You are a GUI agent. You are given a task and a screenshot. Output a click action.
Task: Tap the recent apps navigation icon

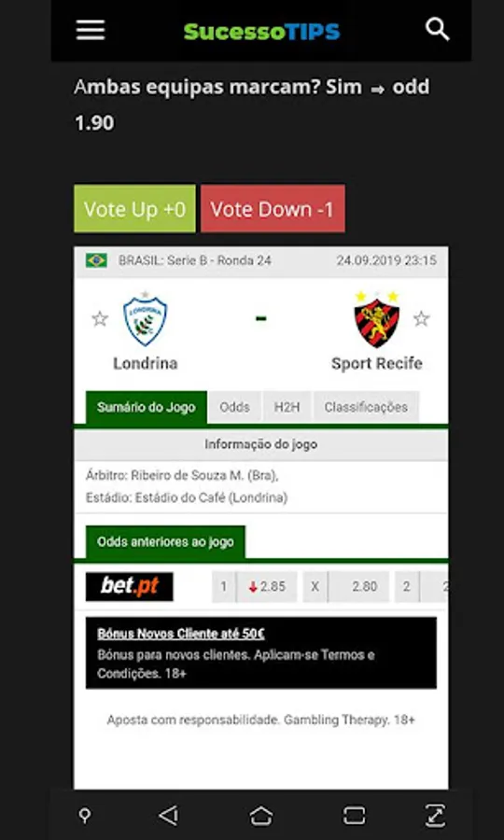click(354, 816)
